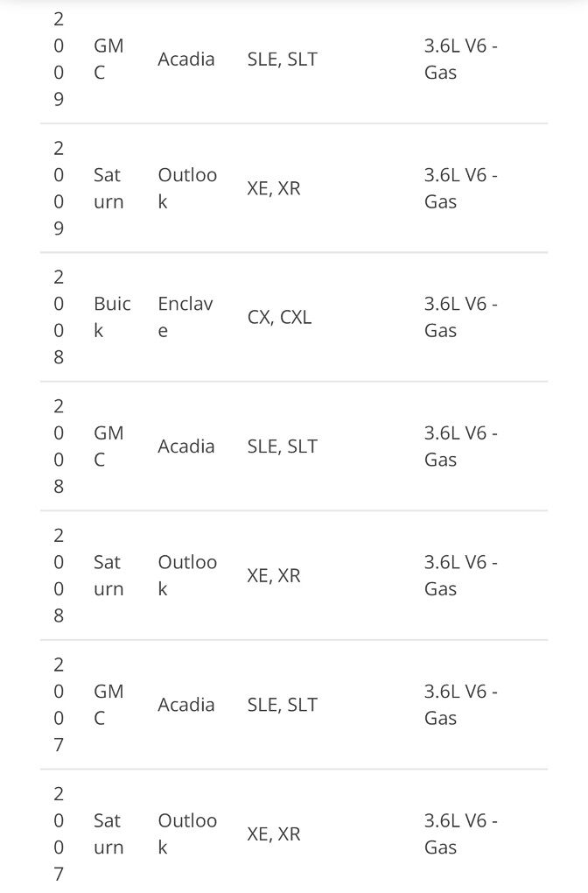The height and width of the screenshot is (893, 588).
Task: Select Outlook model in 2007 row
Action: [187, 833]
